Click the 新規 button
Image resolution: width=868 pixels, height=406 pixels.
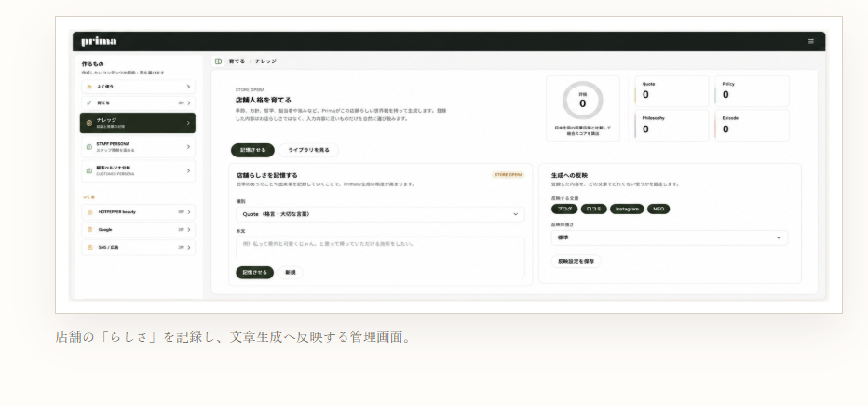click(x=291, y=273)
